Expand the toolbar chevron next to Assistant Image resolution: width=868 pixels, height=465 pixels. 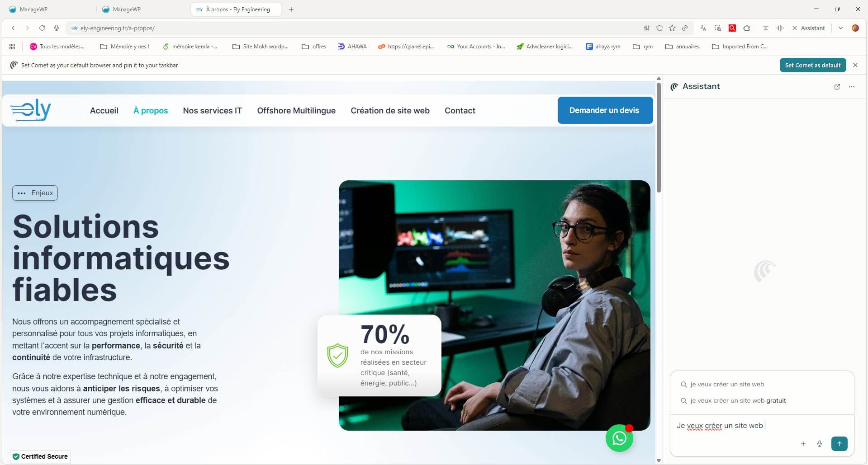tap(841, 28)
